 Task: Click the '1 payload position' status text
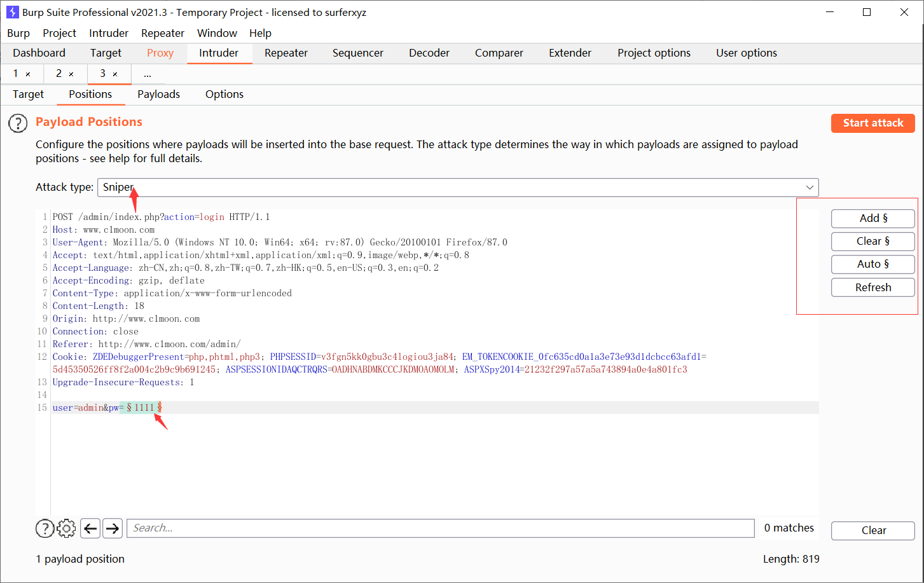point(80,559)
